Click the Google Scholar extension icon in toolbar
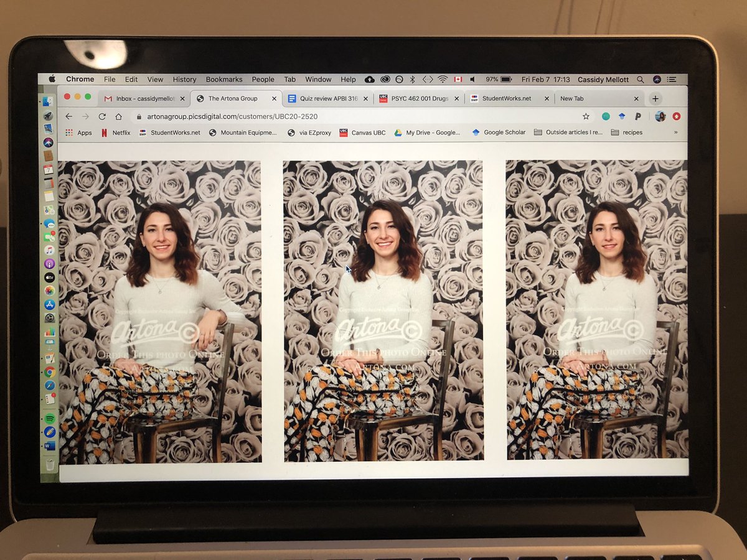 pyautogui.click(x=622, y=116)
